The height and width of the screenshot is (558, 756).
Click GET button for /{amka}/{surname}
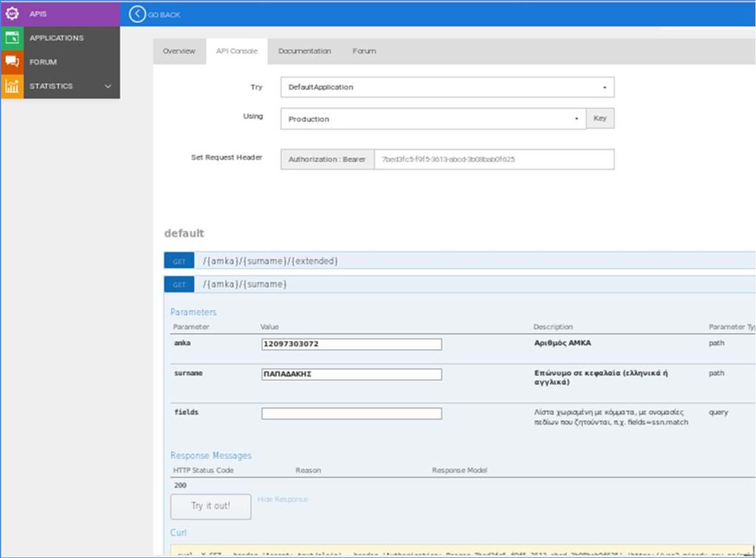[179, 284]
